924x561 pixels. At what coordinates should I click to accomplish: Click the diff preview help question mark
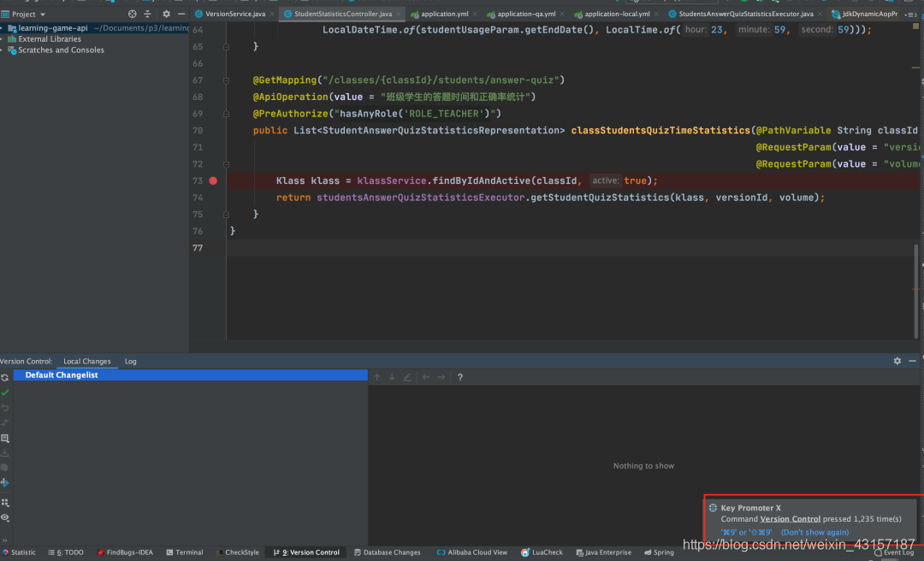[460, 377]
